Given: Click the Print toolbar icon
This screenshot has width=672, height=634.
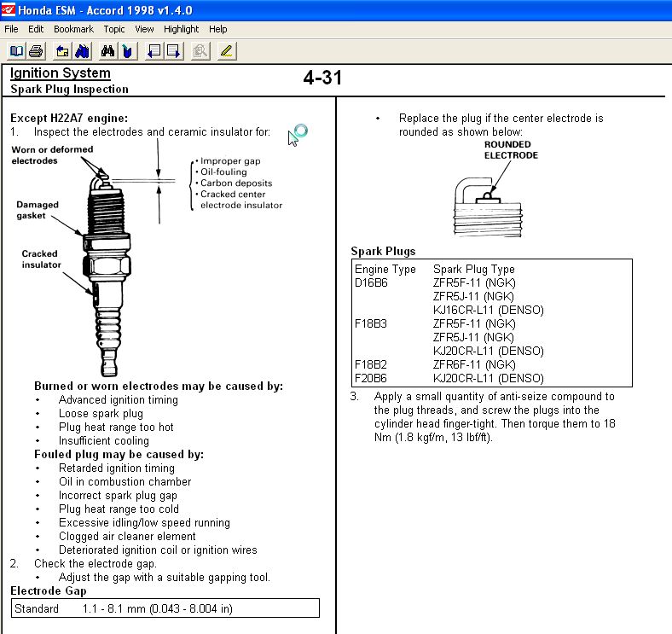Looking at the screenshot, I should click(x=36, y=51).
